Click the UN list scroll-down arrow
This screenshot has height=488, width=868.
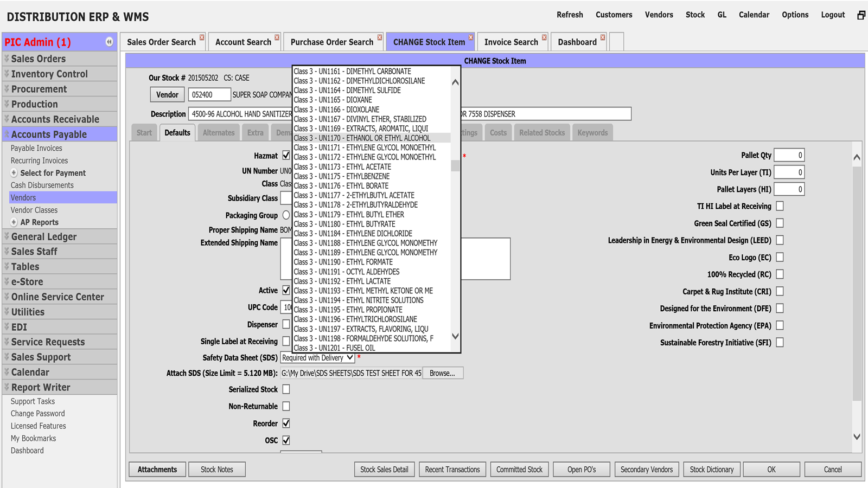click(455, 336)
